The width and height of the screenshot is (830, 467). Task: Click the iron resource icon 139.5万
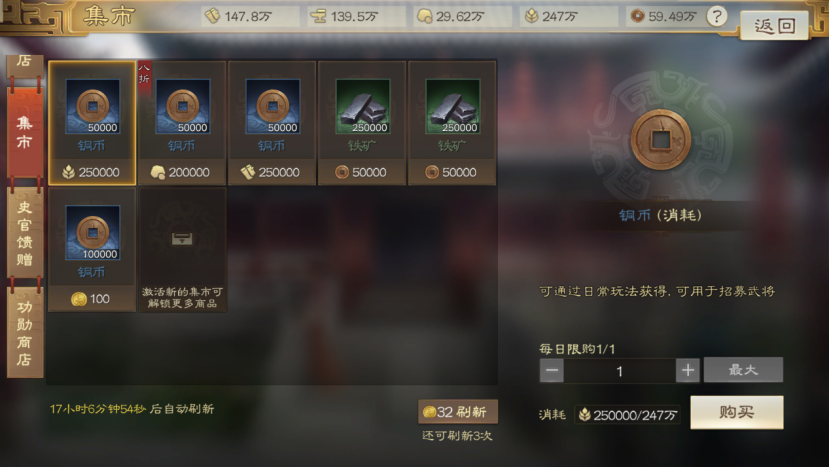click(318, 16)
